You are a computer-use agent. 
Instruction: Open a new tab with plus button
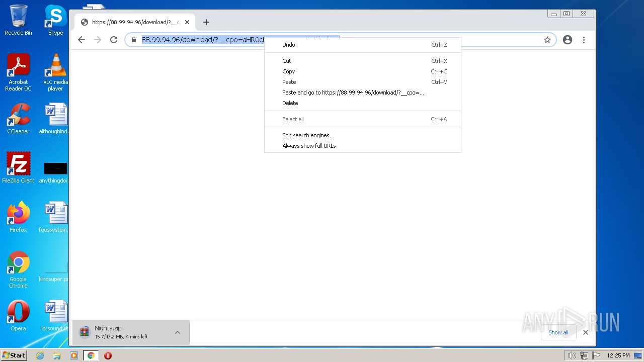tap(206, 22)
